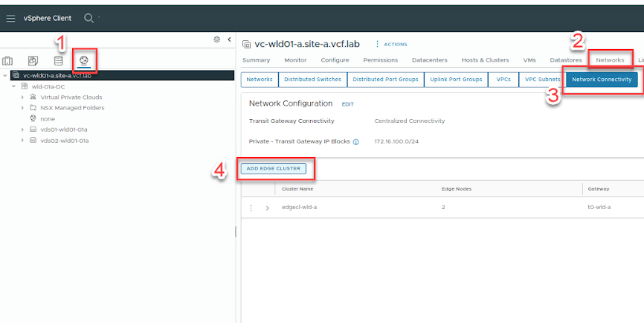The width and height of the screenshot is (644, 323).
Task: Click the info icon beside Transit Gateway IP Blocks
Action: 356,141
